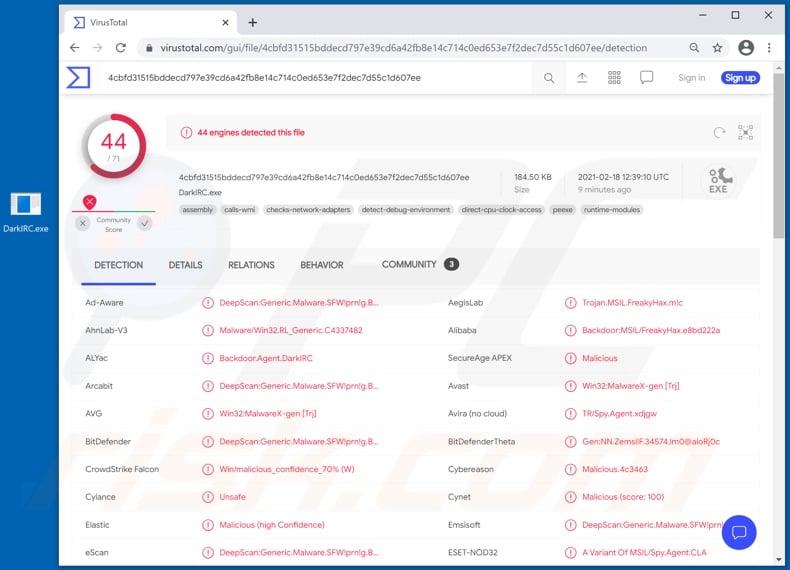Click DarkIRC.exe filename in file summary
790x570 pixels.
[x=200, y=193]
